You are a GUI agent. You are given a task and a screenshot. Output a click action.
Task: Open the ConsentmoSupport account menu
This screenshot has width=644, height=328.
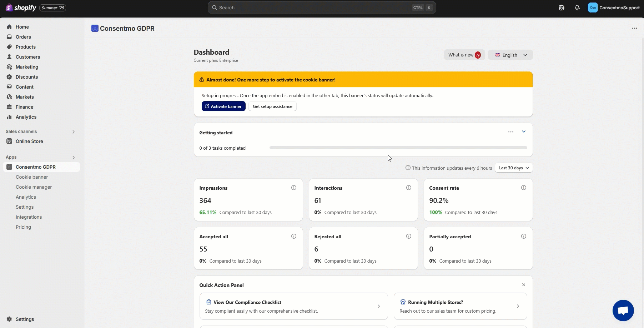(x=614, y=8)
